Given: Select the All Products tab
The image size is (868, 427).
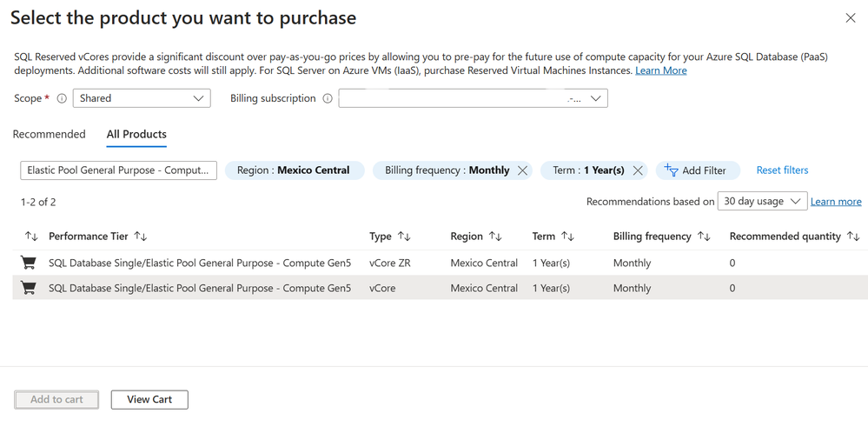Looking at the screenshot, I should (x=136, y=134).
